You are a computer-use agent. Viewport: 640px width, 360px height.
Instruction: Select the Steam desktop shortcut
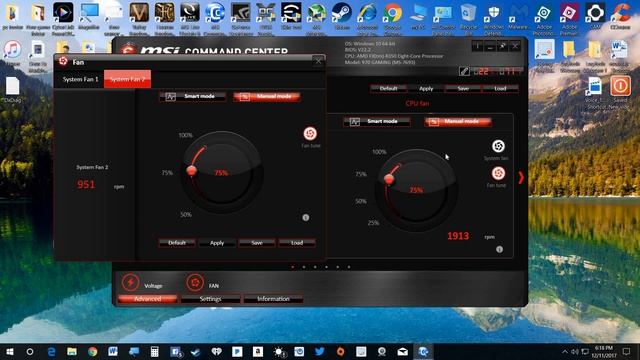coord(341,16)
